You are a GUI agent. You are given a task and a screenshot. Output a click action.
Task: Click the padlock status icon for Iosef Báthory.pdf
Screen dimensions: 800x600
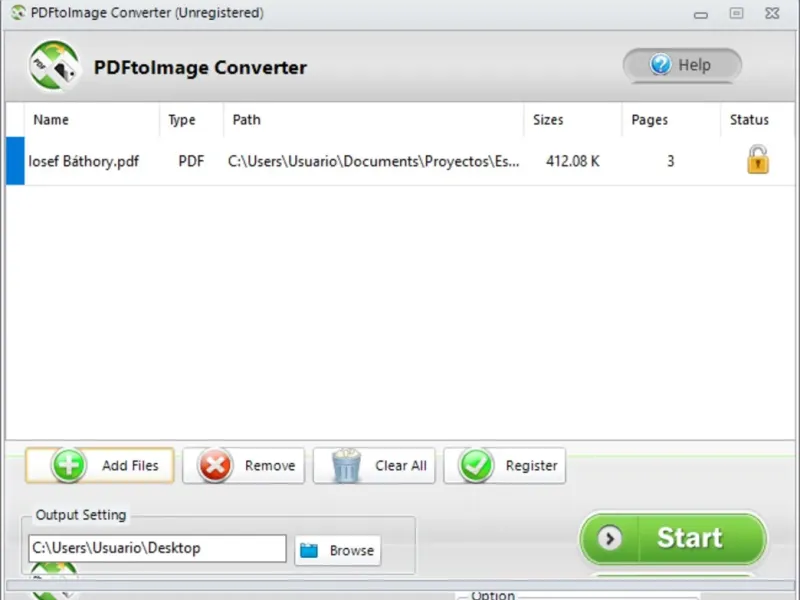pos(758,160)
